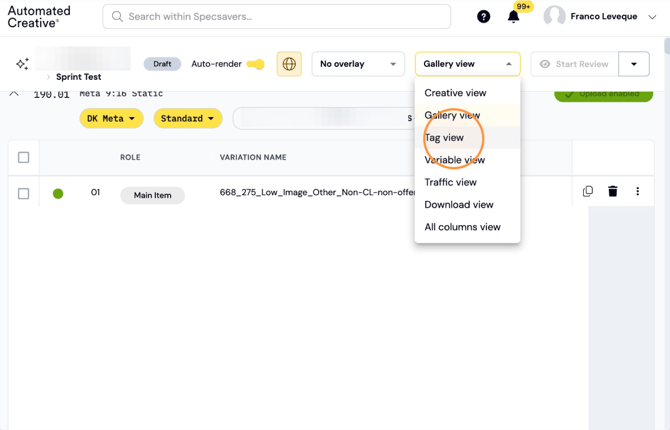Click the Search within Specsavers field

276,17
